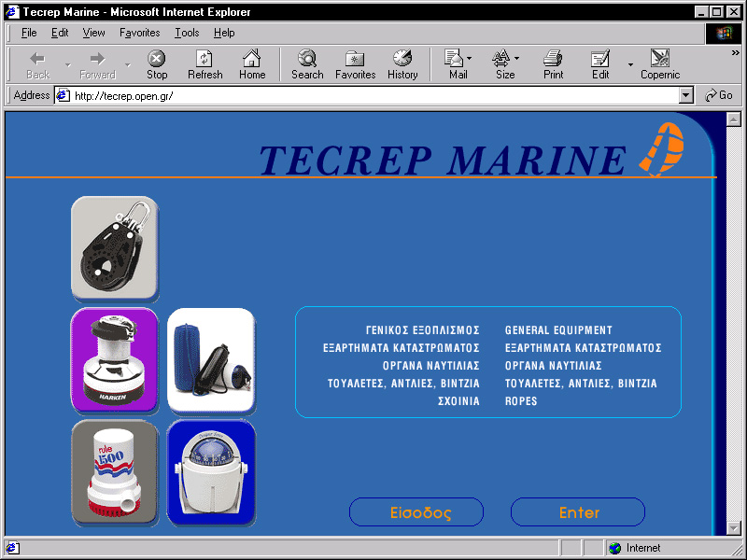Open the Favorites menu in the menu bar
Viewport: 747px width, 560px height.
tap(139, 33)
